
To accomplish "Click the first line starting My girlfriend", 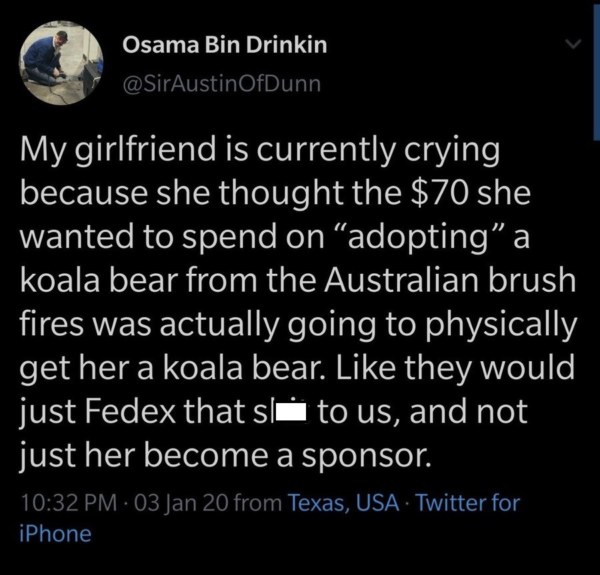I will pyautogui.click(x=260, y=152).
